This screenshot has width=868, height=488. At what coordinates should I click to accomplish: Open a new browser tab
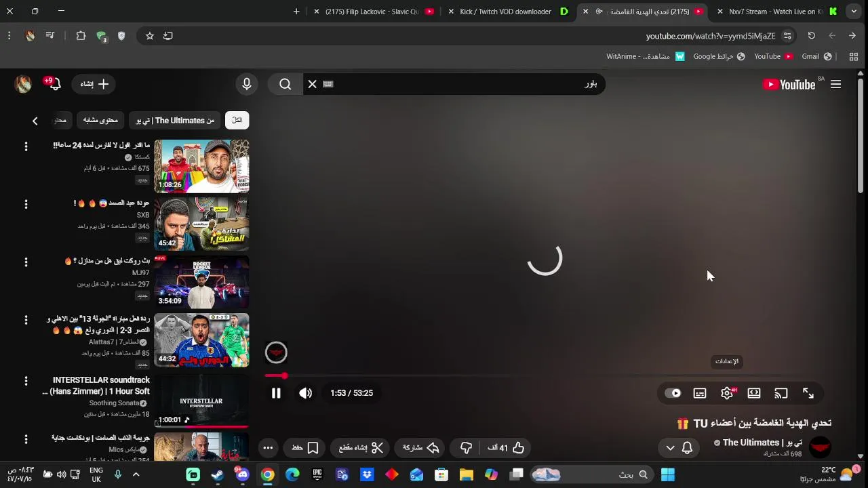click(x=296, y=12)
